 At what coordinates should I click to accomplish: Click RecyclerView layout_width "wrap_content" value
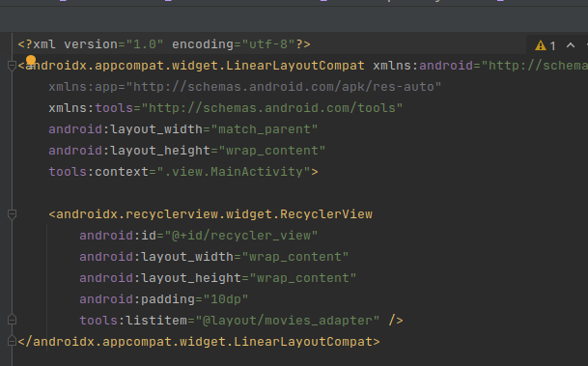pos(295,257)
